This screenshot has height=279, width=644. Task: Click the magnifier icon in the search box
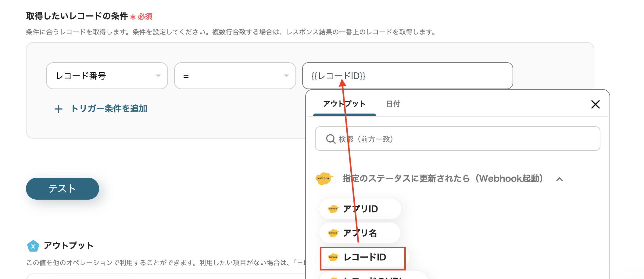point(331,139)
